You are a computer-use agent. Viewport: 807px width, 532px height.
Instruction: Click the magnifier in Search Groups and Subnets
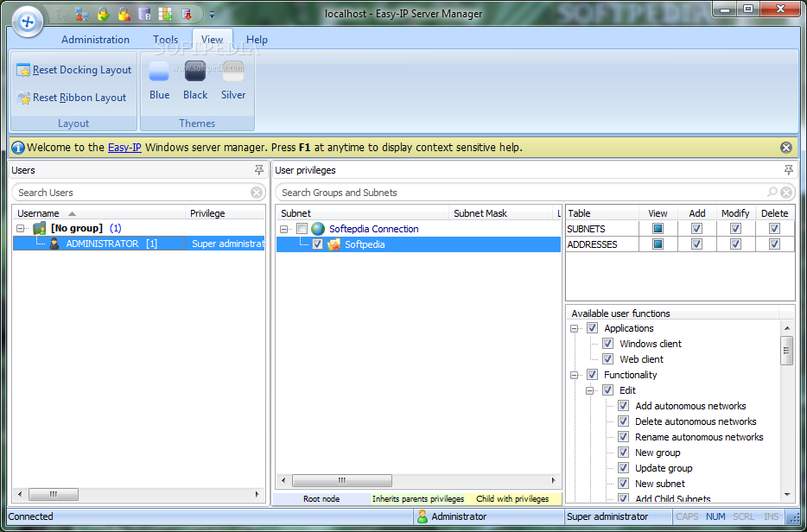point(772,193)
